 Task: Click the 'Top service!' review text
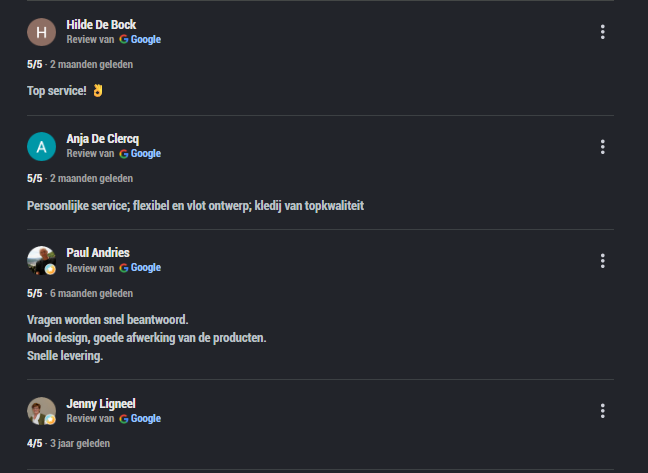click(57, 91)
